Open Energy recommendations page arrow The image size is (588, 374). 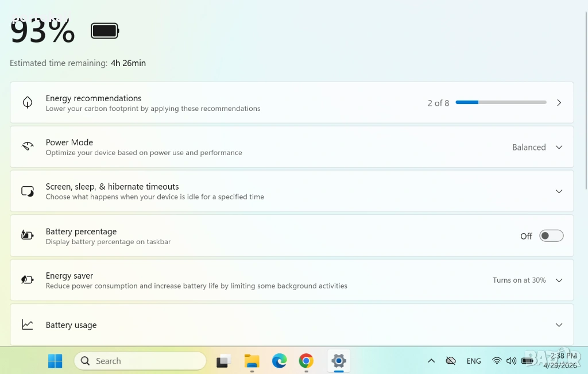(559, 102)
